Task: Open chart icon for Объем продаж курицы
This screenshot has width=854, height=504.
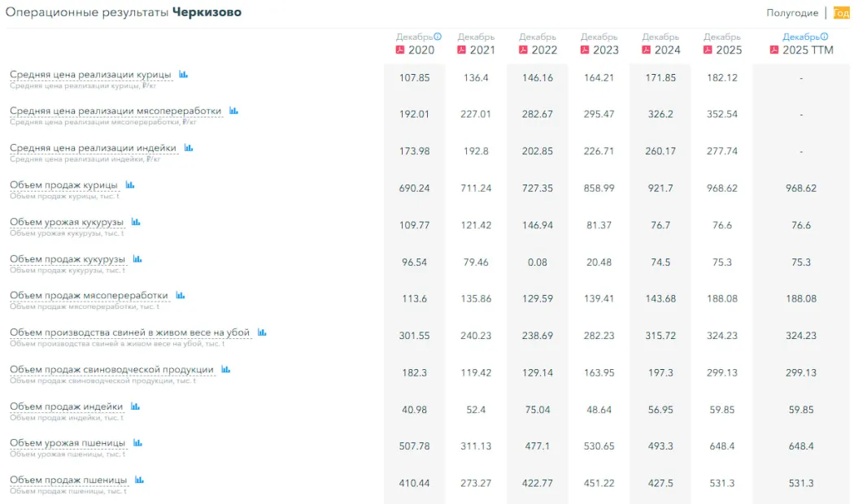Action: pyautogui.click(x=129, y=185)
